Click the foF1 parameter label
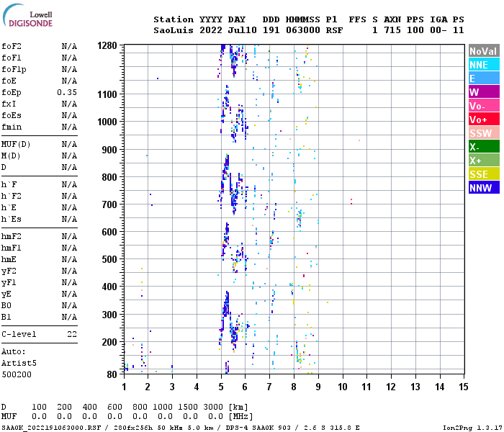Image resolution: width=504 pixels, height=432 pixels. (12, 58)
